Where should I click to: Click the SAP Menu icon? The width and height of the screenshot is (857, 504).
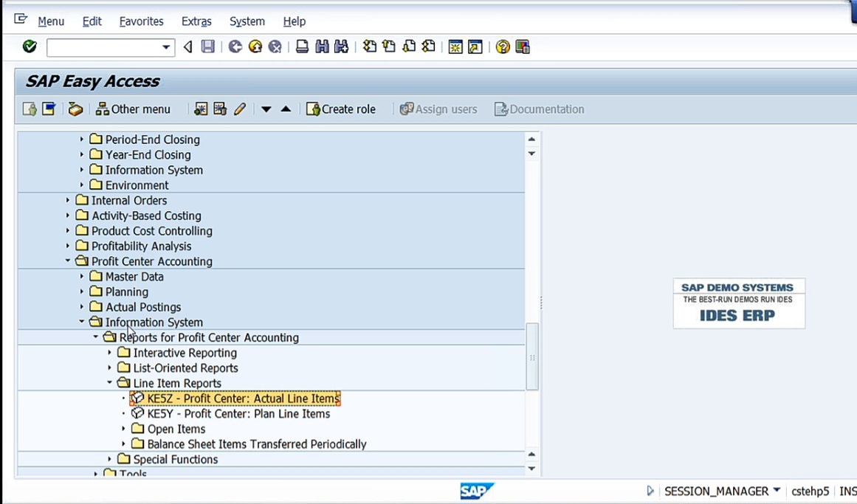point(49,109)
